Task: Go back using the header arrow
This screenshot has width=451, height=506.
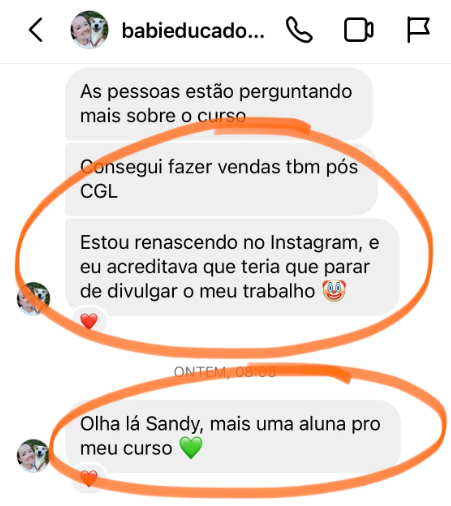Action: click(36, 30)
